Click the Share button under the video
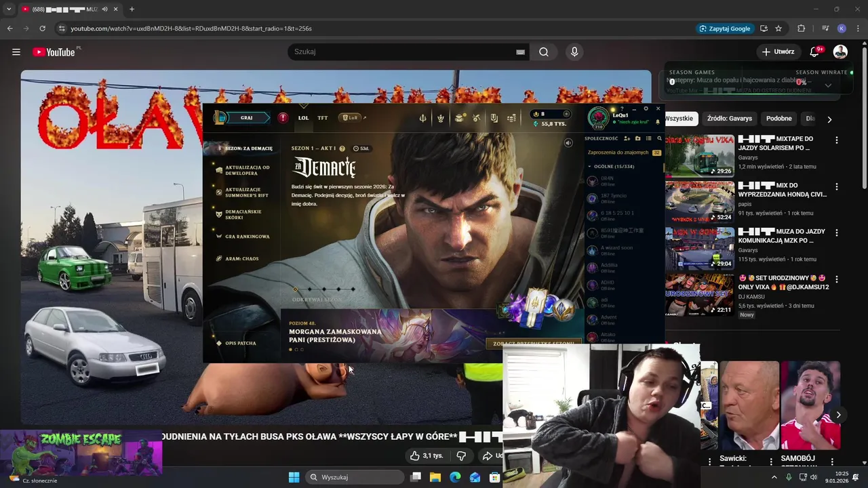This screenshot has height=488, width=868. (x=491, y=455)
